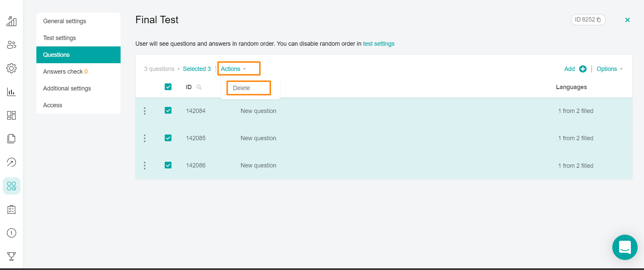Open the Access section
This screenshot has height=270, width=644.
coord(78,105)
